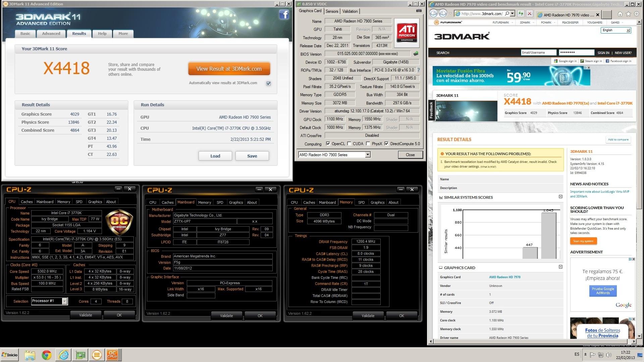This screenshot has height=362, width=644.
Task: Click the network tray icon
Action: 601,355
